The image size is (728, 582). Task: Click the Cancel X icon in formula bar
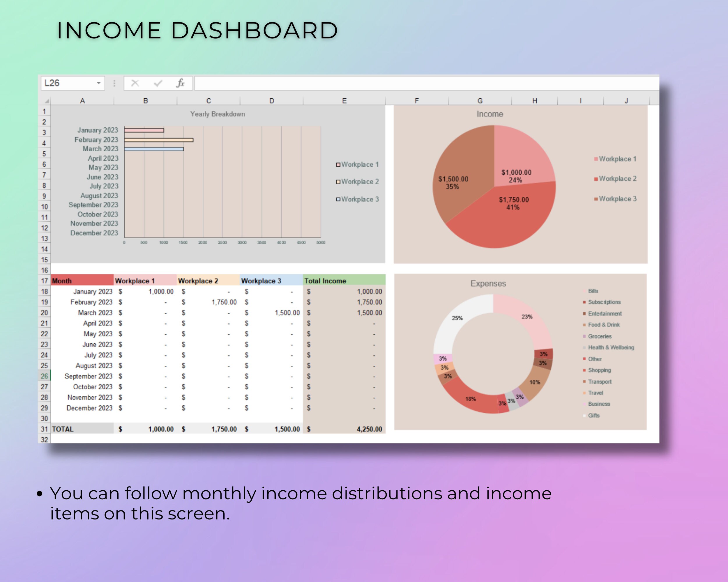[135, 83]
